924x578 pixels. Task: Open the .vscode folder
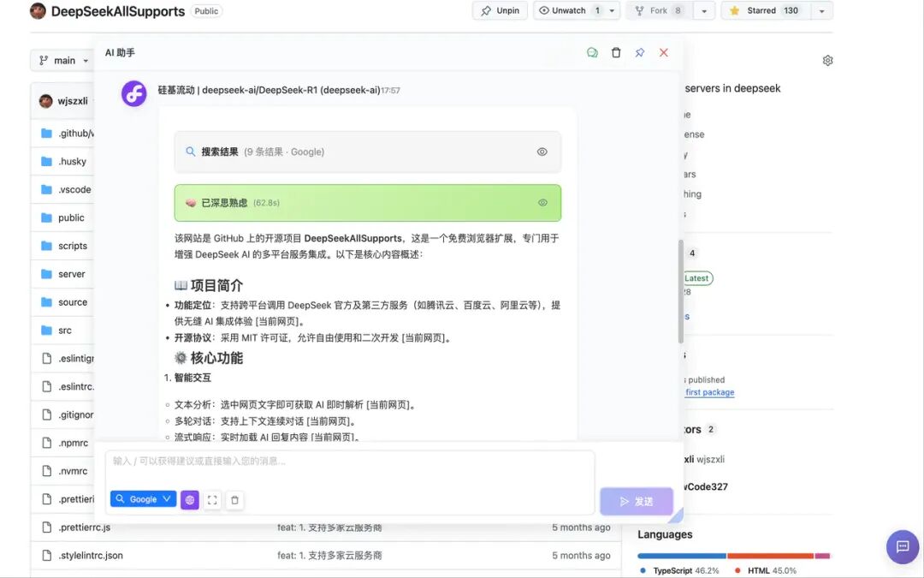pyautogui.click(x=74, y=189)
